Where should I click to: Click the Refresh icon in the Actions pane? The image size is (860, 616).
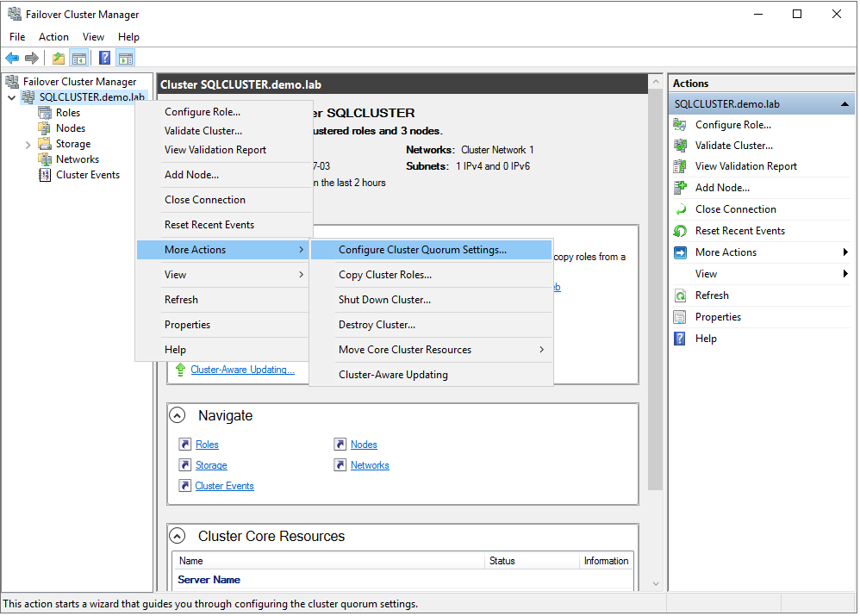(680, 295)
